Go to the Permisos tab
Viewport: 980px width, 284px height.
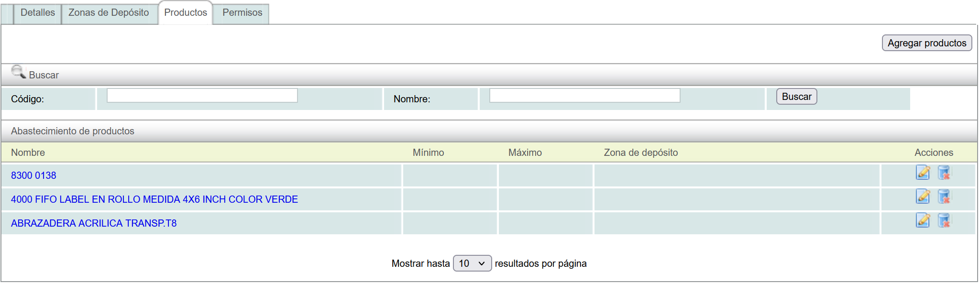[x=242, y=13]
